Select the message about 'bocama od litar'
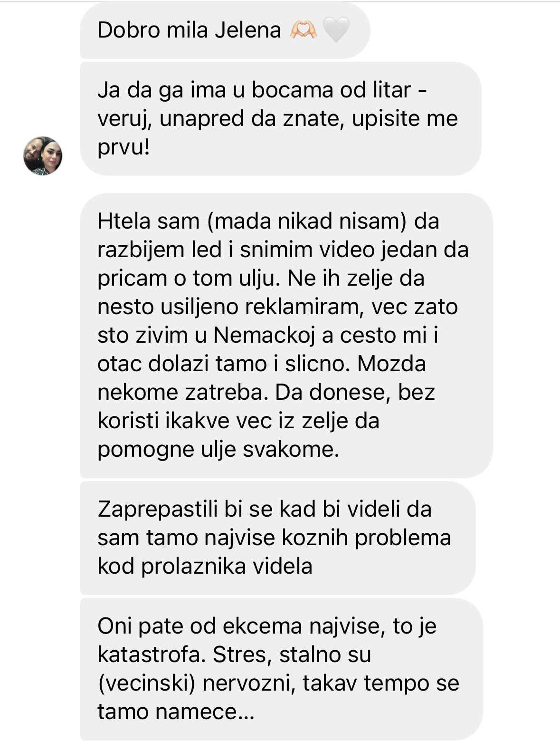The image size is (560, 741). [280, 118]
